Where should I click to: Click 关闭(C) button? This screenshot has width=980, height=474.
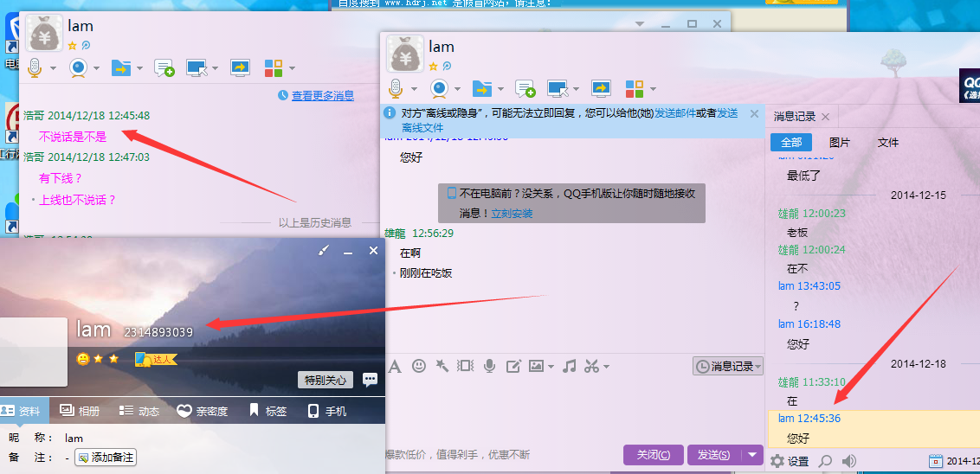tap(653, 455)
